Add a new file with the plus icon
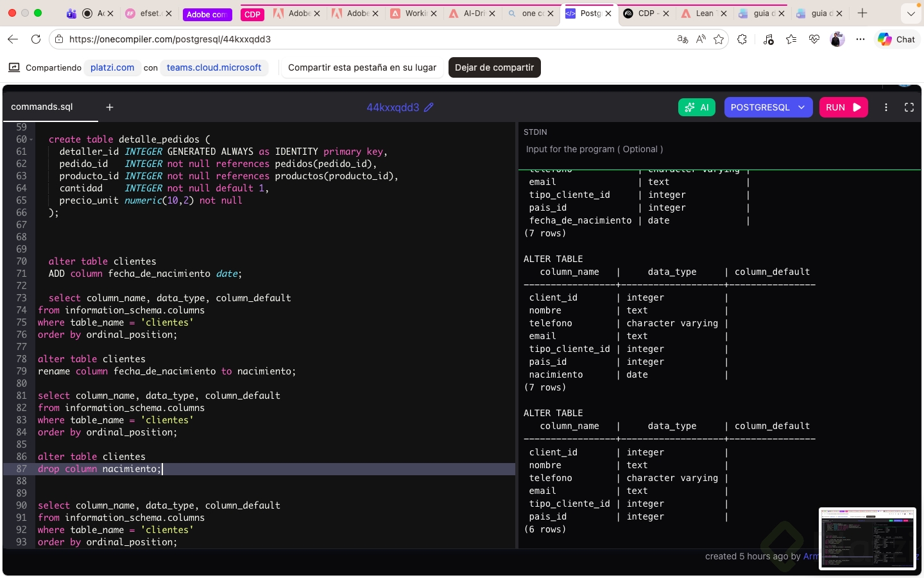This screenshot has width=924, height=578. (x=110, y=107)
